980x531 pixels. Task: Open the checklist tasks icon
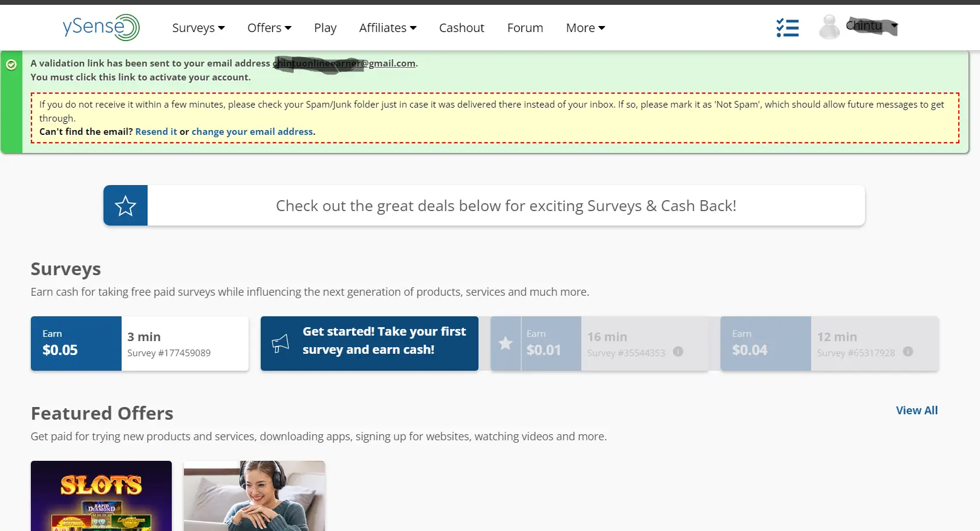point(788,28)
